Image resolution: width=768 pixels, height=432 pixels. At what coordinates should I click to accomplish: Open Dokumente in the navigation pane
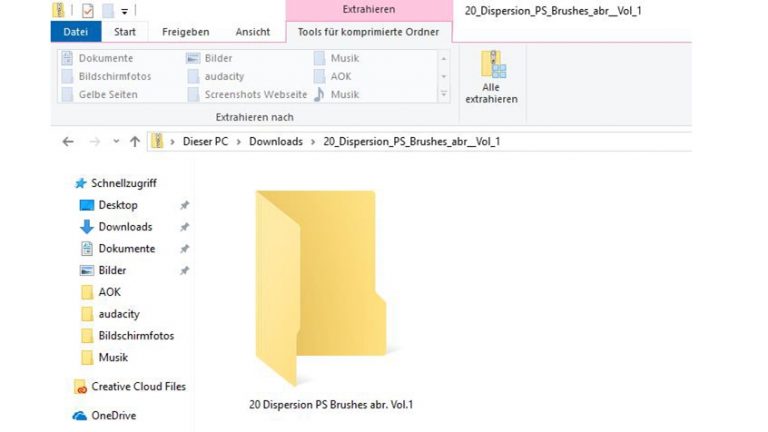(127, 249)
